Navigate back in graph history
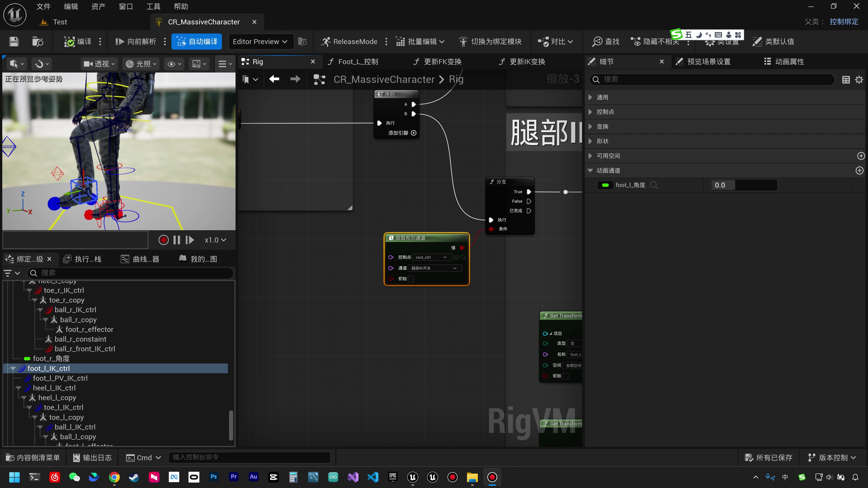Viewport: 868px width, 488px height. (274, 79)
